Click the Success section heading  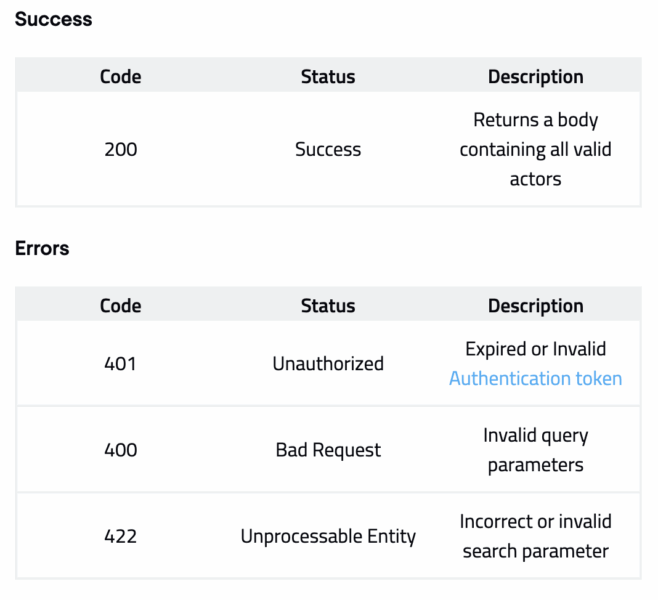click(x=53, y=19)
